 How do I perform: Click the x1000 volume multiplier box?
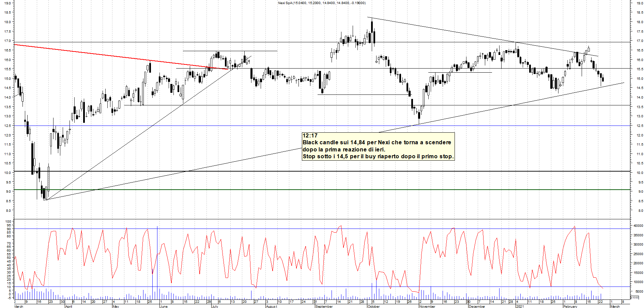coord(635,297)
